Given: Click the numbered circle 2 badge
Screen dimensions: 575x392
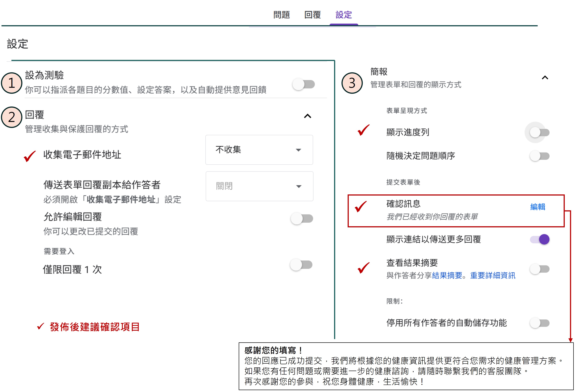Looking at the screenshot, I should (12, 117).
